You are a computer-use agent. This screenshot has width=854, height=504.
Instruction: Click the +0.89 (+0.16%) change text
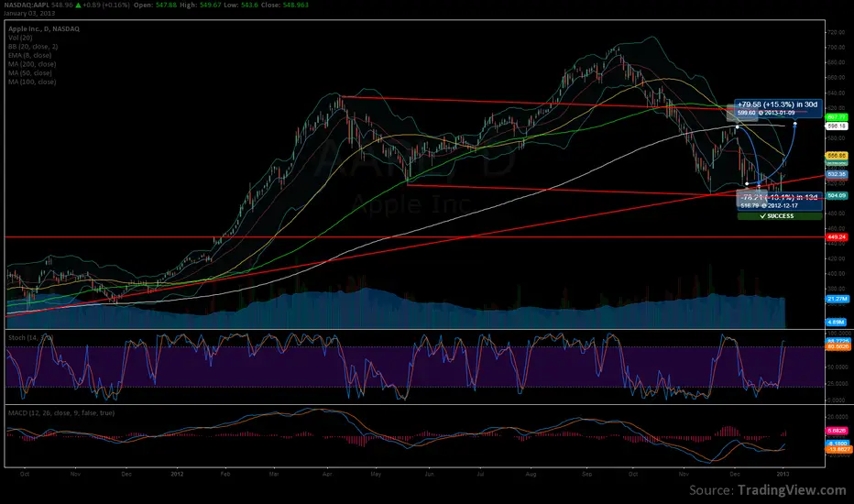(x=106, y=5)
